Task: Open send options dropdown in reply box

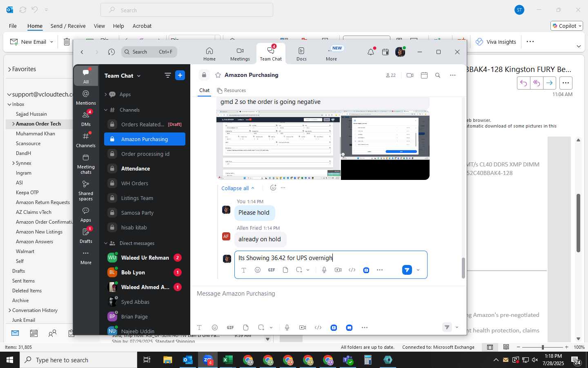Action: [x=418, y=270]
